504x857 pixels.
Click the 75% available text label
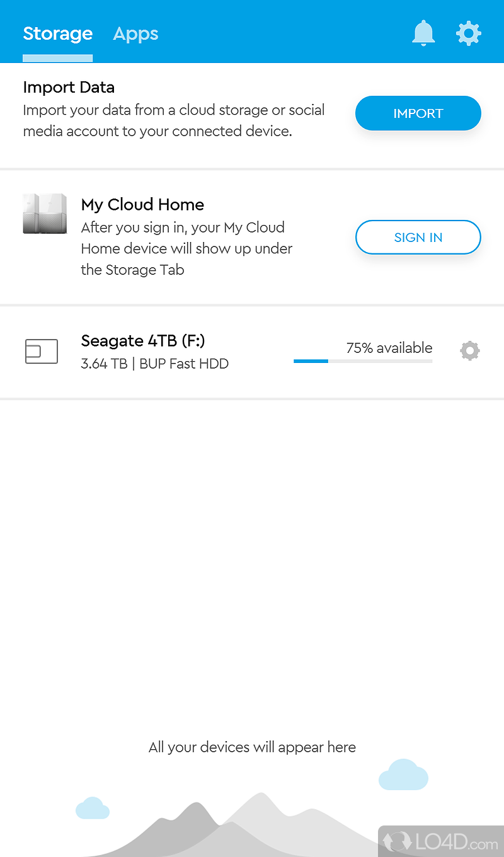click(x=389, y=348)
